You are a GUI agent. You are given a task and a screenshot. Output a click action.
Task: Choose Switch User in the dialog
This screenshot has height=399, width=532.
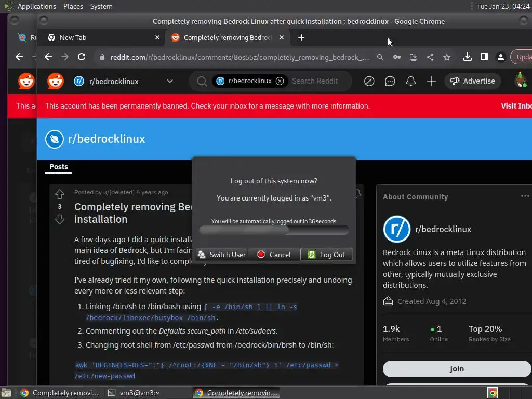click(x=221, y=255)
